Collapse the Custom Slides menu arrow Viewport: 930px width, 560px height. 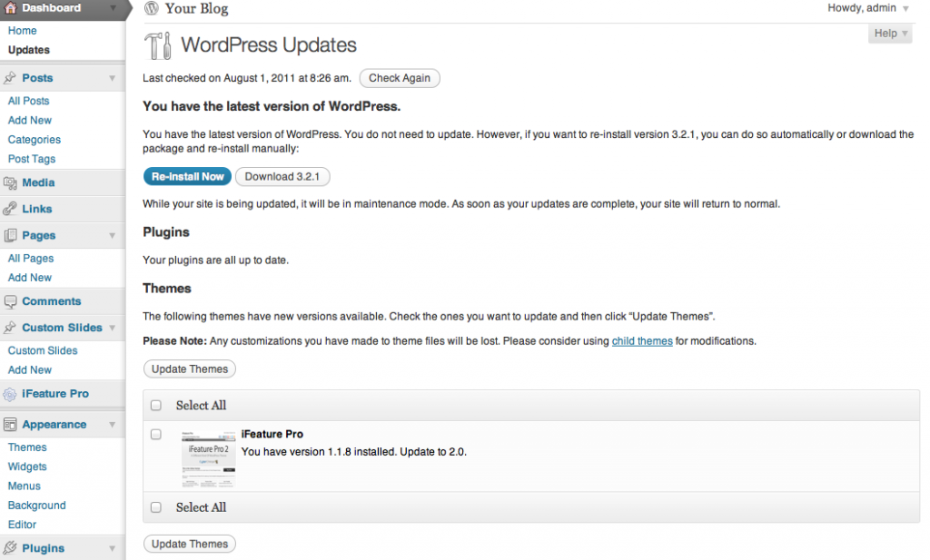point(112,328)
